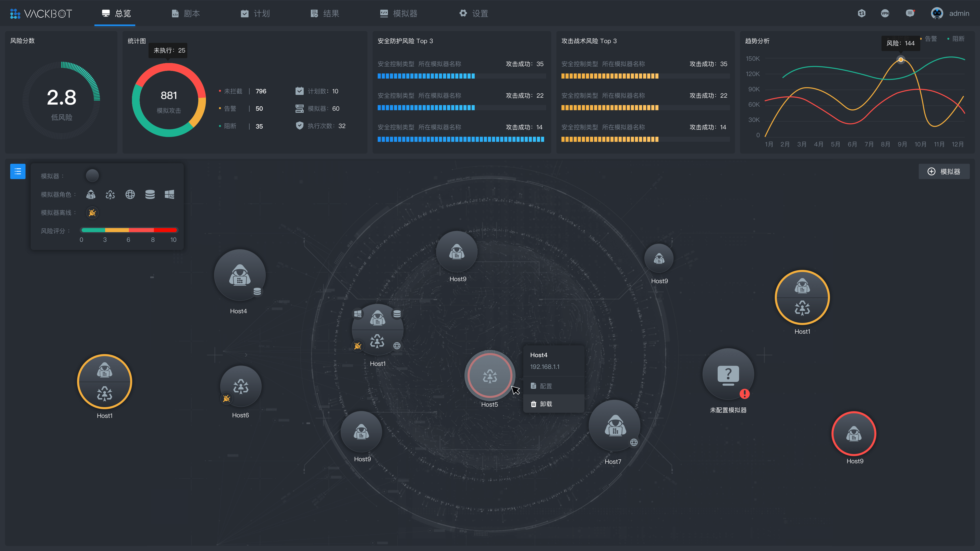Viewport: 980px width, 551px height.
Task: Click the sync shield icon in header
Action: (862, 13)
